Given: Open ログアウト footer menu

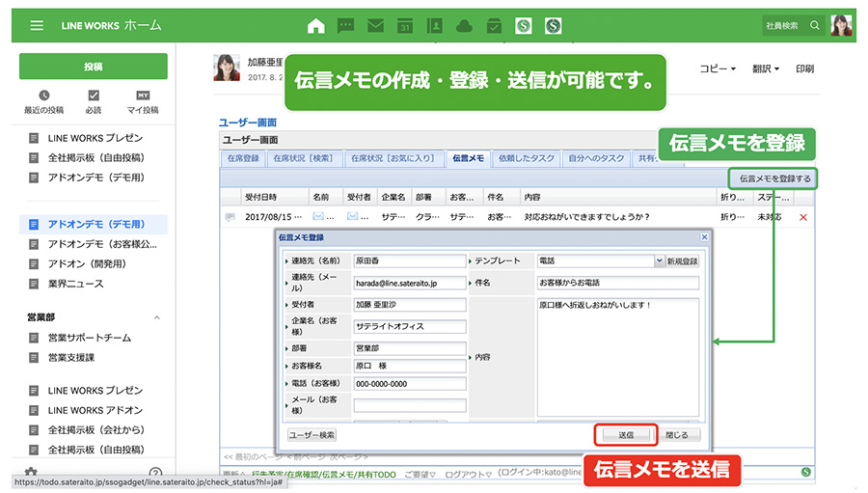Looking at the screenshot, I should tap(468, 474).
